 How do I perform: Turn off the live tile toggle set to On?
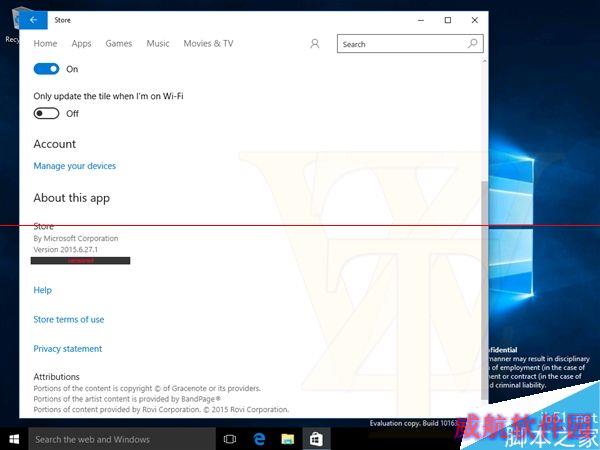pos(46,69)
